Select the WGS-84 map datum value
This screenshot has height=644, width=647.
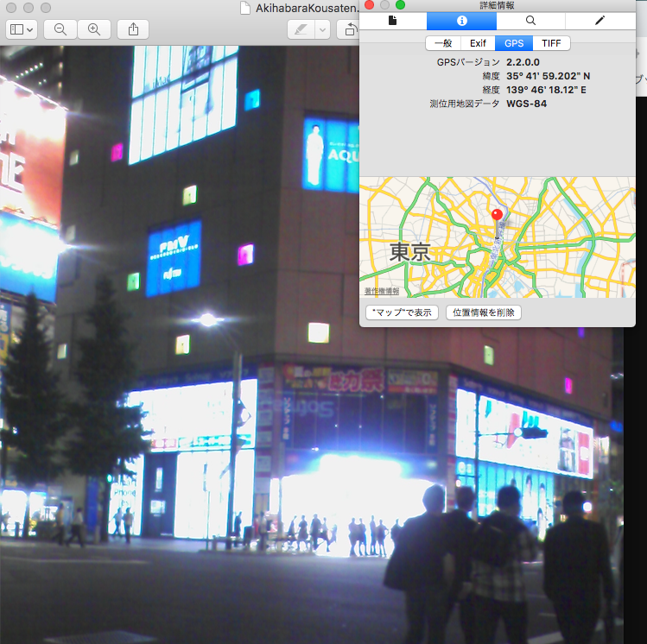click(x=527, y=104)
